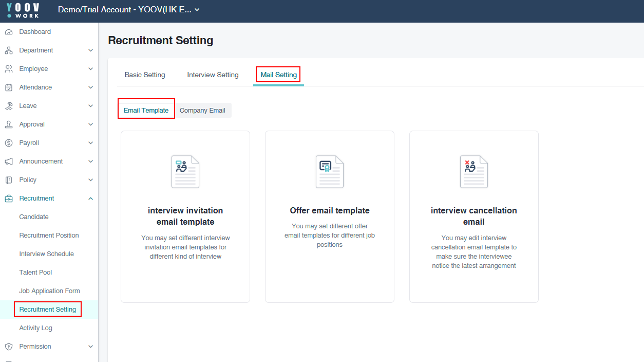Open the account switcher dropdown in header
Viewport: 644px width, 362px height.
(197, 10)
